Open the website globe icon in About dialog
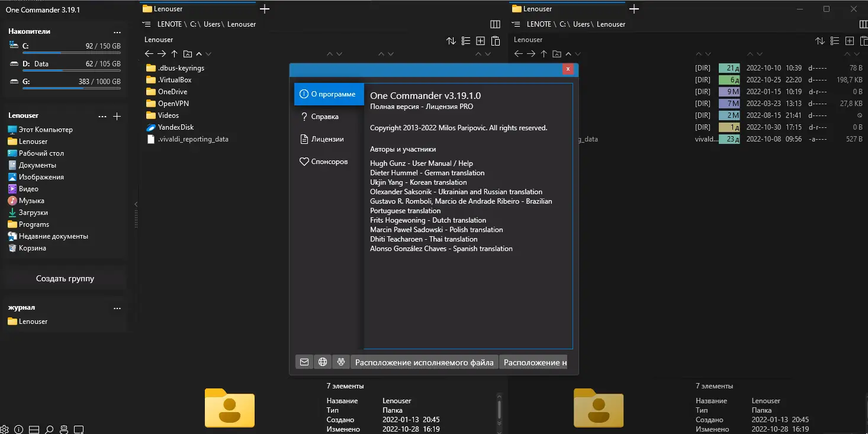This screenshot has width=868, height=434. point(323,362)
